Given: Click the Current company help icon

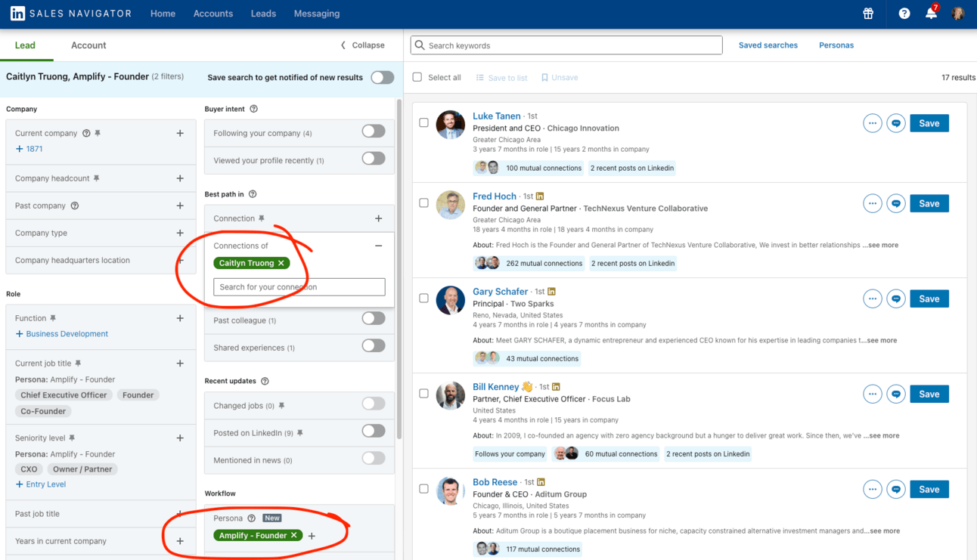Looking at the screenshot, I should [x=86, y=133].
